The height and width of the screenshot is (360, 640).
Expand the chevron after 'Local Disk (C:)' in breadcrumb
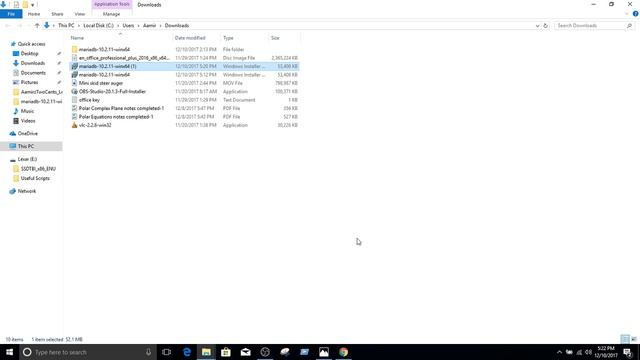pyautogui.click(x=118, y=25)
